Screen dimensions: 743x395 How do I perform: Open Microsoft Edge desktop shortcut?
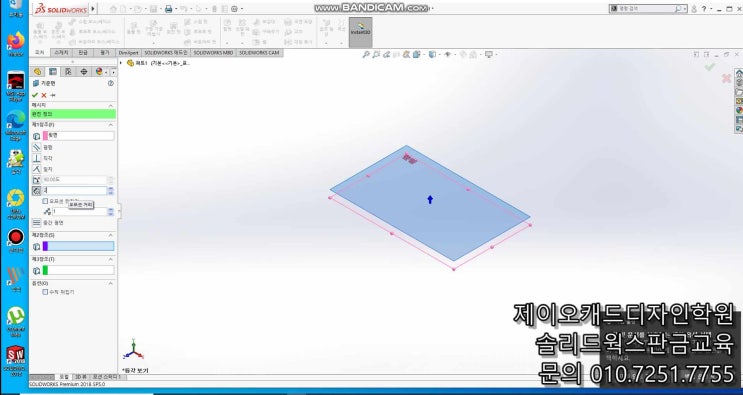(16, 125)
